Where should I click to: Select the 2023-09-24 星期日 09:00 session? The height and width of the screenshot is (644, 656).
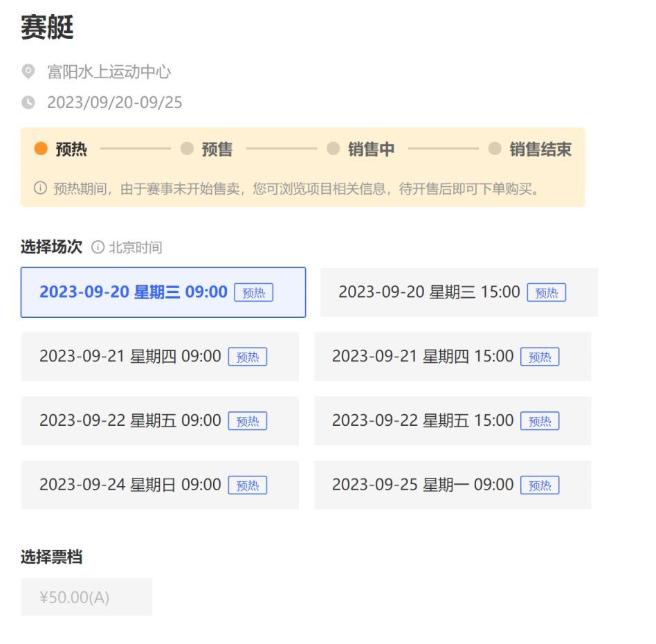click(160, 485)
